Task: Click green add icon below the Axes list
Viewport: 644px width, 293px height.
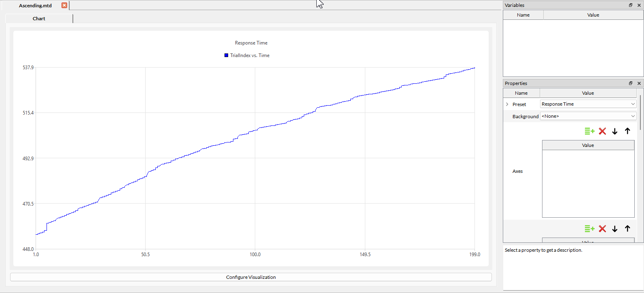Action: [589, 229]
